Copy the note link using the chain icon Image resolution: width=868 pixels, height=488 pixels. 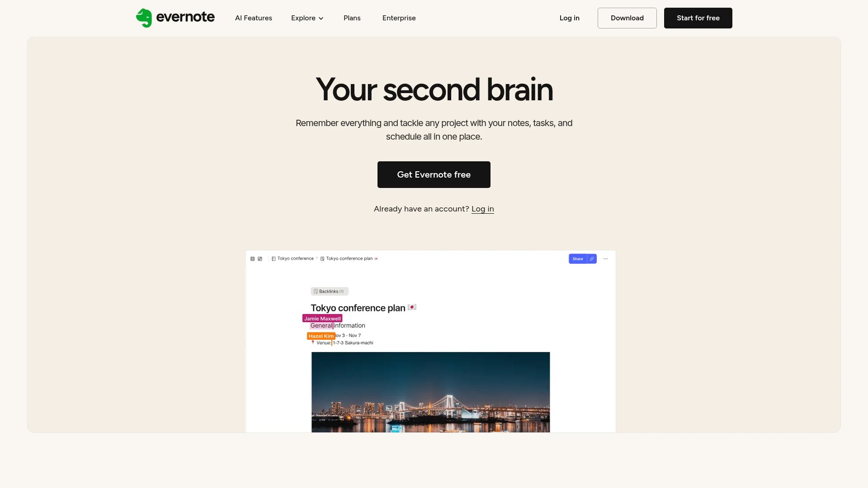(592, 259)
